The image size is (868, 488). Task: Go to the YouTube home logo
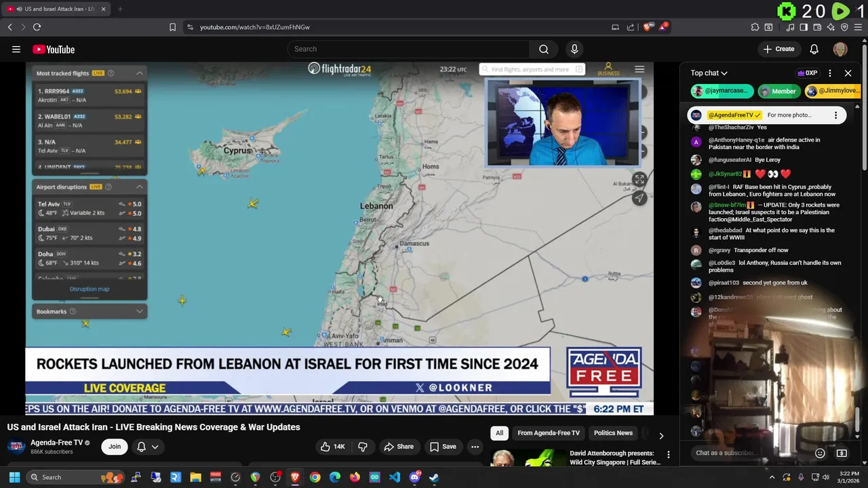54,49
